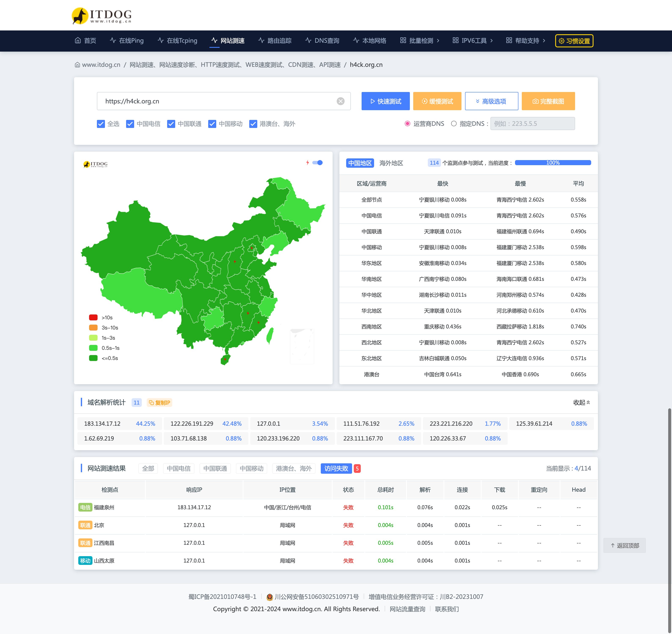Select the 指定DNS radio button
672x634 pixels.
click(453, 124)
